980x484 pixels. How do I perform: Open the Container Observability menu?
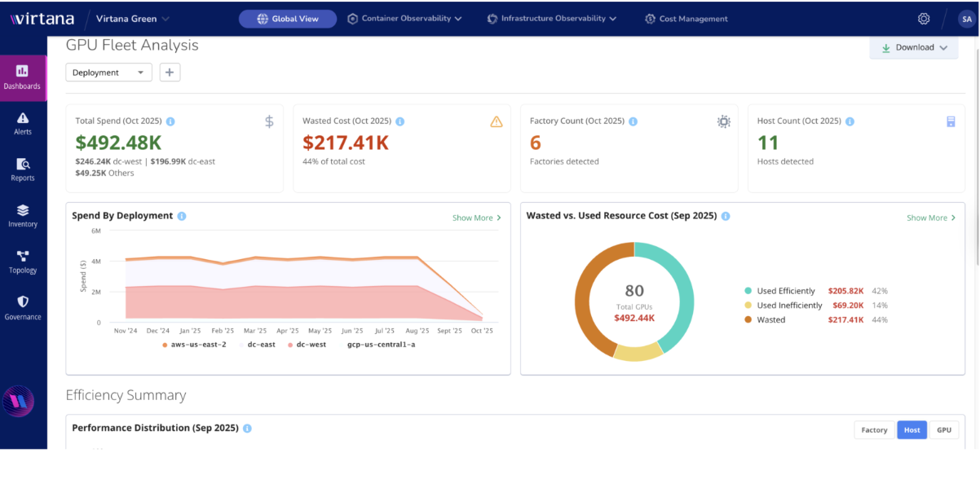(x=404, y=18)
